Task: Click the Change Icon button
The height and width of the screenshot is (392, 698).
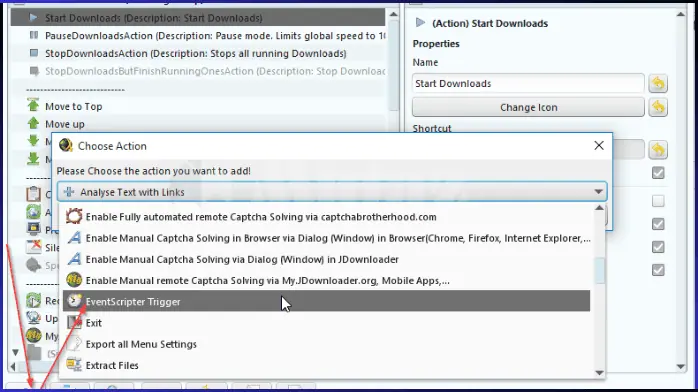Action: tap(528, 107)
